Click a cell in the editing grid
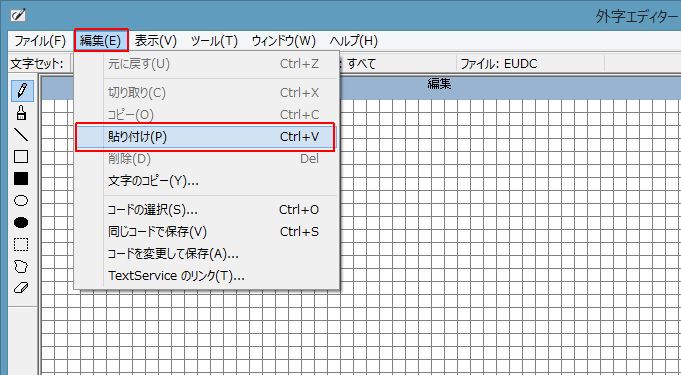 point(478,217)
